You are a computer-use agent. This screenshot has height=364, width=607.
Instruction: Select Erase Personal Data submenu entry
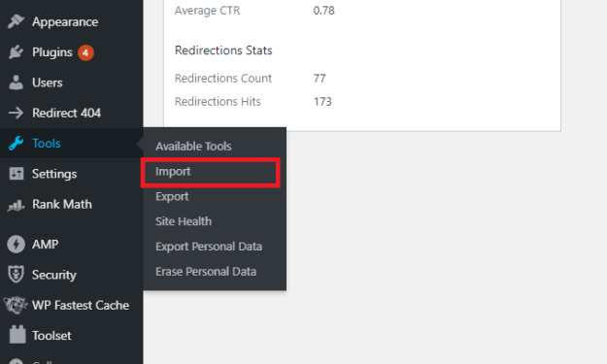[206, 272]
